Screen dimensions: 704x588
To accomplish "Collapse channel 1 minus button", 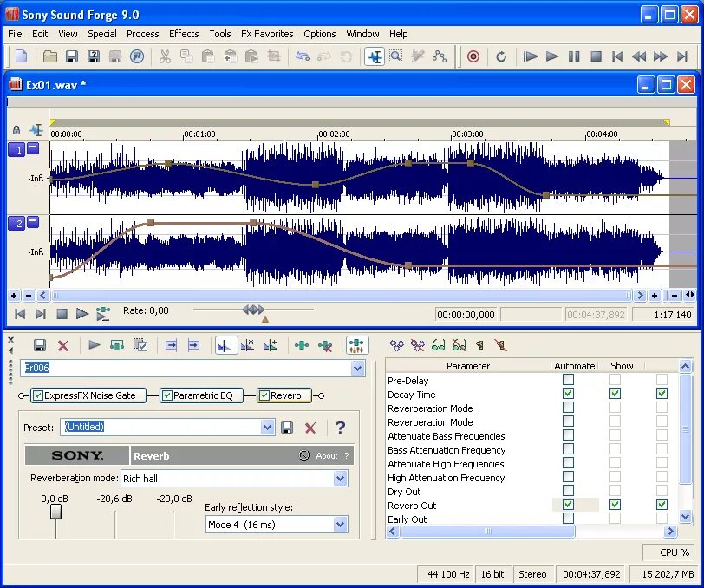I will (33, 148).
